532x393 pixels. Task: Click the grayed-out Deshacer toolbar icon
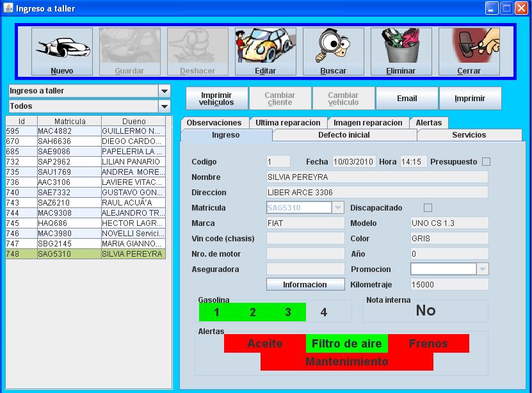198,47
